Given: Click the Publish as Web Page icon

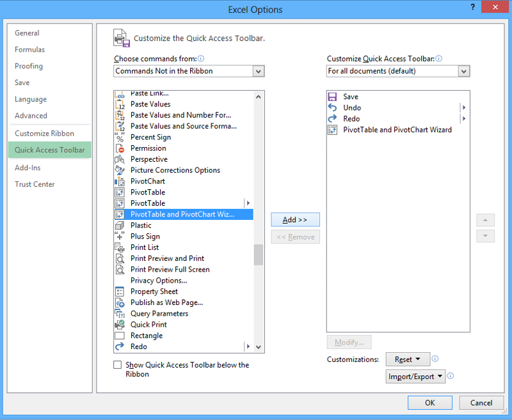Looking at the screenshot, I should [120, 302].
